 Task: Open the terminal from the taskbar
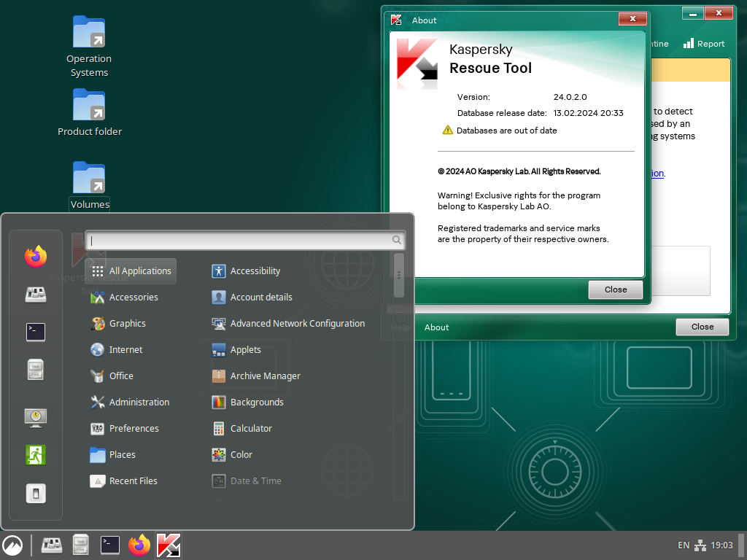(110, 545)
